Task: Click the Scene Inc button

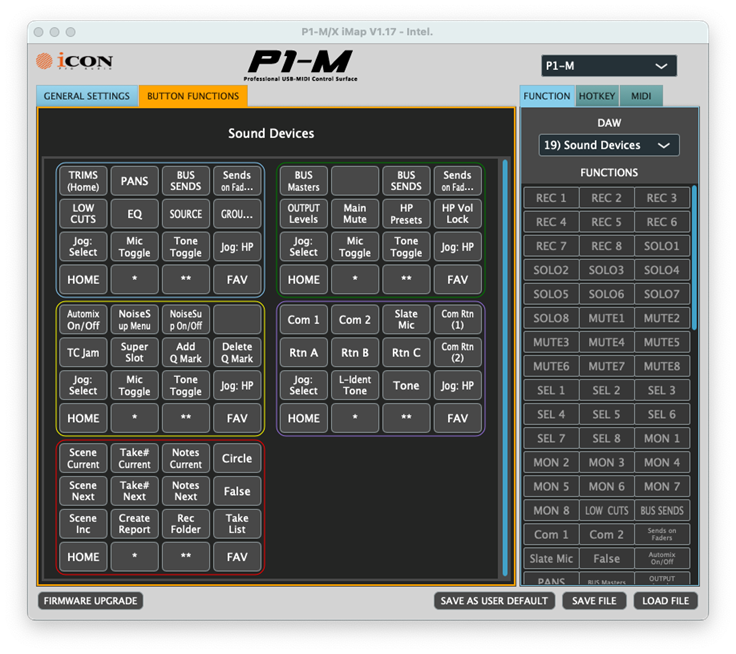Action: 83,524
